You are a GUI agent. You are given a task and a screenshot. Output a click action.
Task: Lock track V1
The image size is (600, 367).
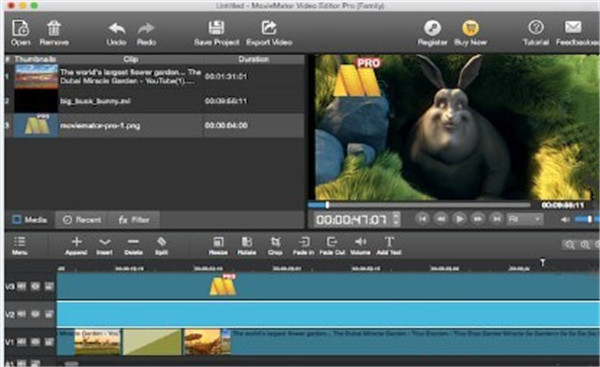49,342
